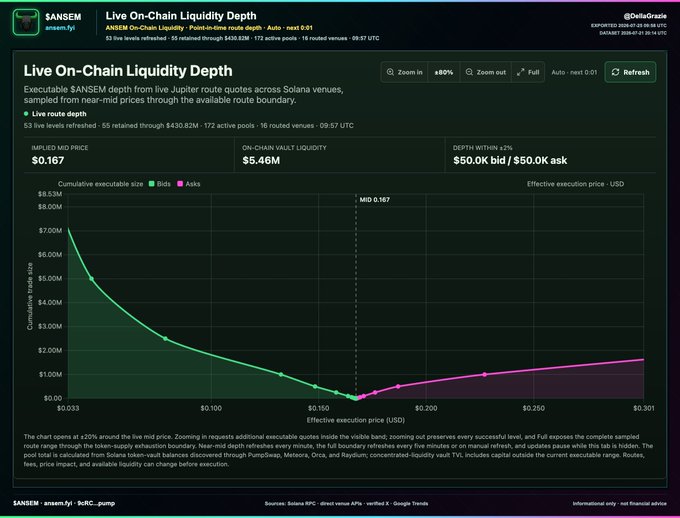Click the expand arrows icon beside Full

pyautogui.click(x=520, y=72)
